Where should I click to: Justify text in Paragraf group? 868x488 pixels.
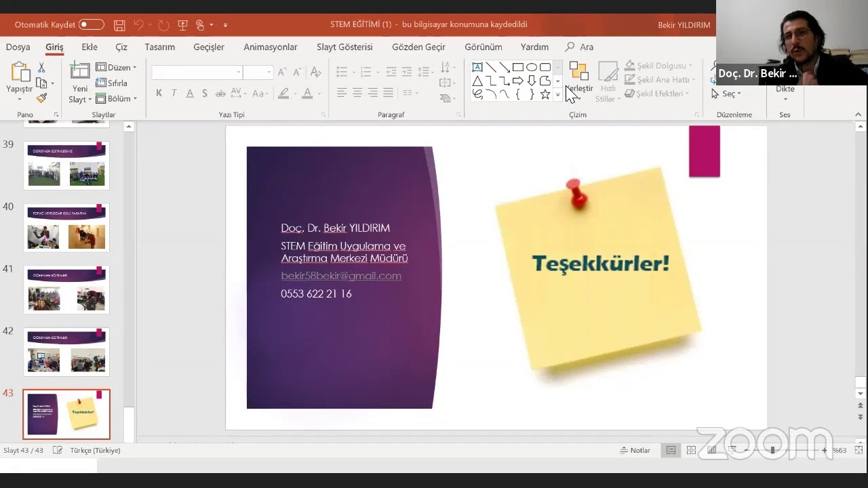pos(389,93)
